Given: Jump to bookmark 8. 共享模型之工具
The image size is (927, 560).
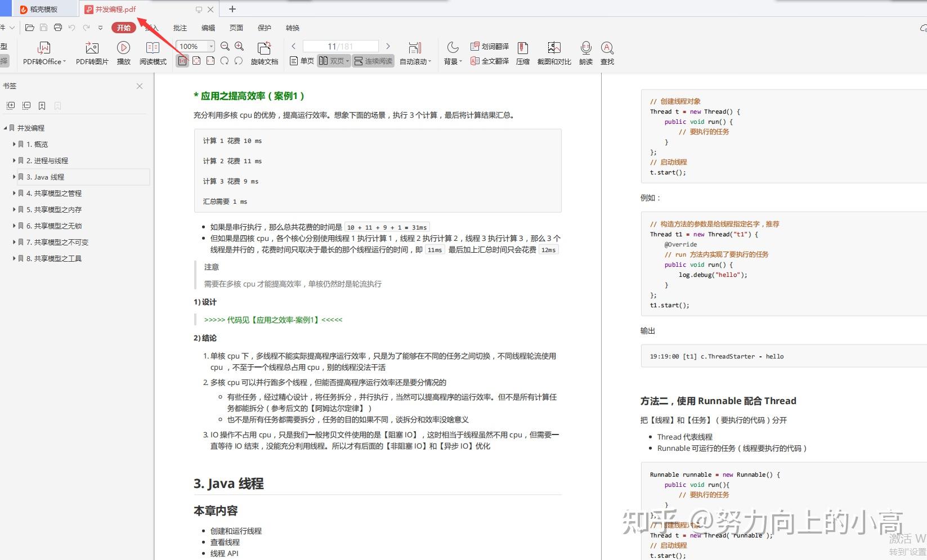Looking at the screenshot, I should (x=54, y=259).
